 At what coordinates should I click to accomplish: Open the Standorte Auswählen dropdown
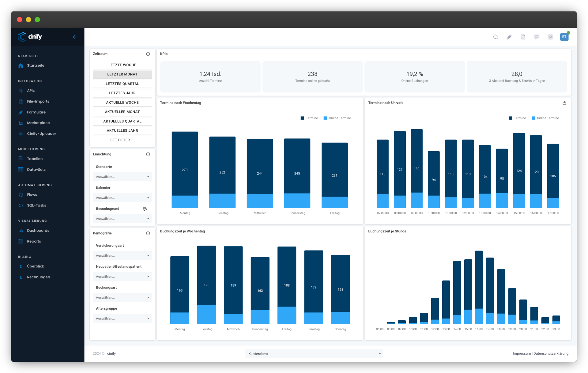pyautogui.click(x=122, y=176)
